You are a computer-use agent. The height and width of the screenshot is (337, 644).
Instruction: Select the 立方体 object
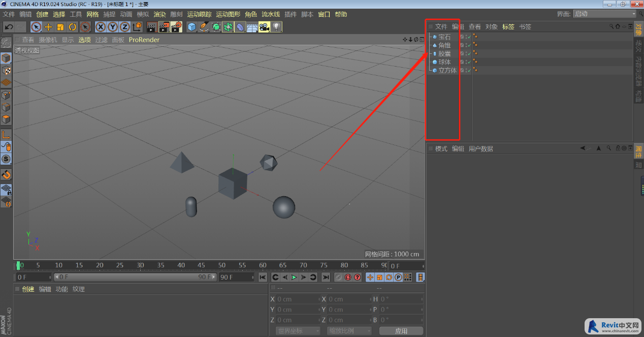tap(447, 70)
